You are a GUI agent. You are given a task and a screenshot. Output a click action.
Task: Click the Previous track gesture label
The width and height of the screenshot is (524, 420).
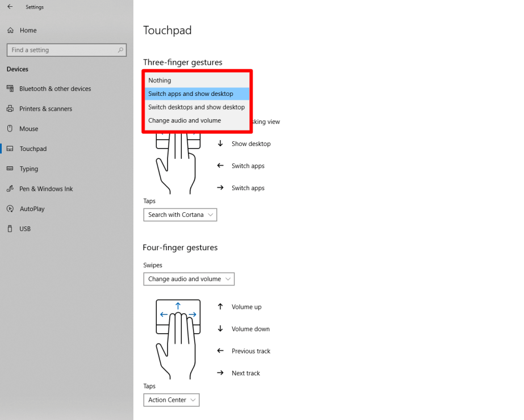(x=251, y=351)
